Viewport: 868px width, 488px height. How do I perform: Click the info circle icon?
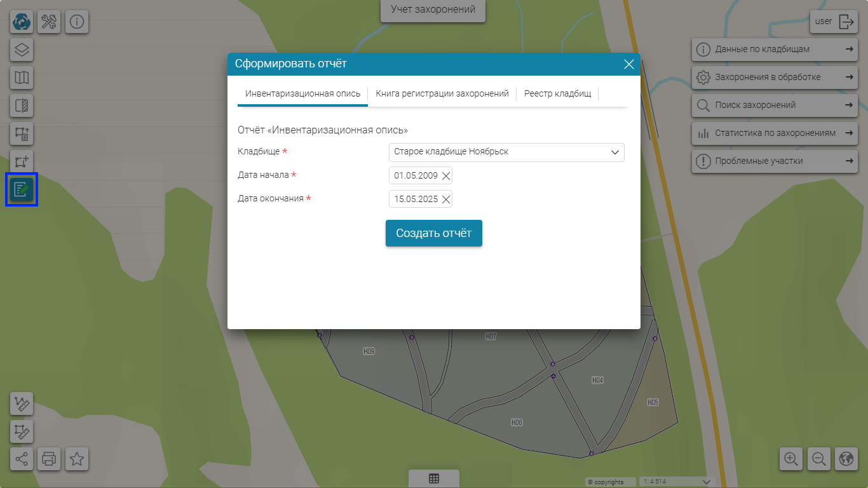coord(77,22)
